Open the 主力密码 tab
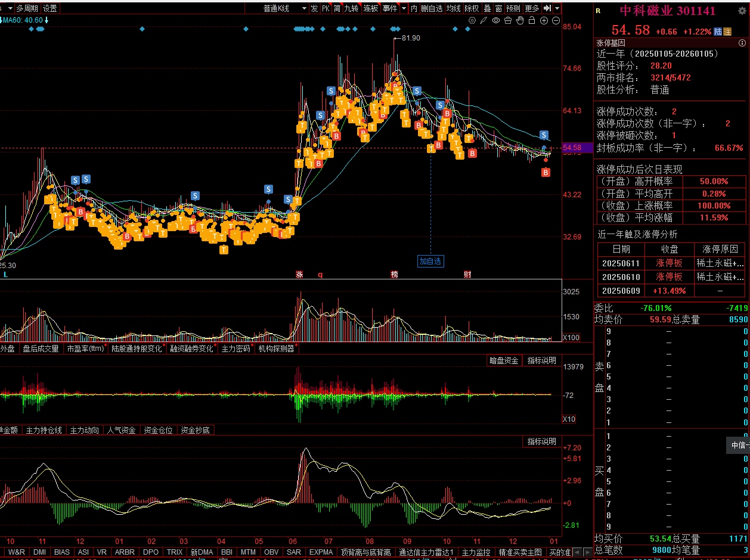The width and height of the screenshot is (750, 560). coord(236,349)
